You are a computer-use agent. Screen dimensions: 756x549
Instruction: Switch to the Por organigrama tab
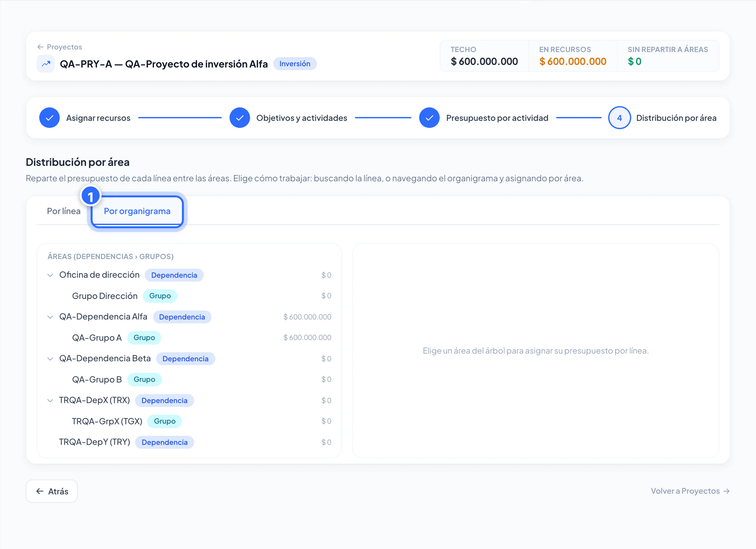137,211
